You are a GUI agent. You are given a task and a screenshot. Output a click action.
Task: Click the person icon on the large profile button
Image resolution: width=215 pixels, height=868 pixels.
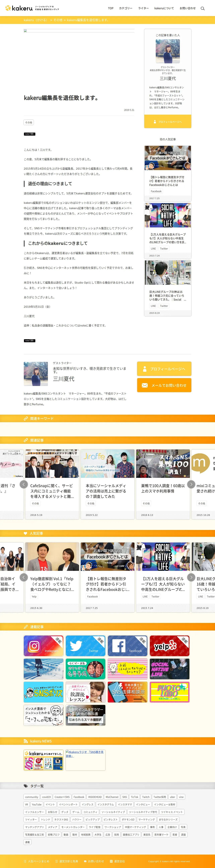pos(145,369)
